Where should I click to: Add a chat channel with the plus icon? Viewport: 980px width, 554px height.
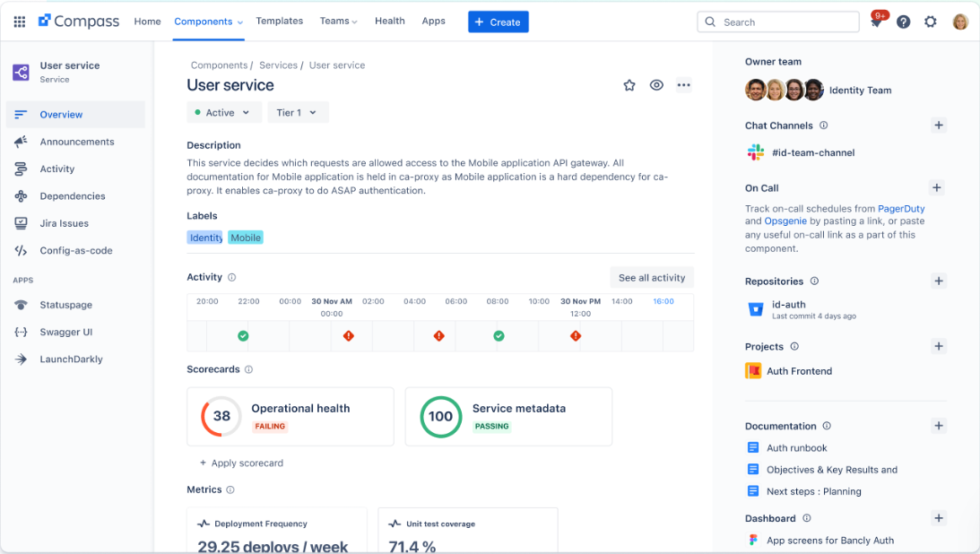pos(939,125)
